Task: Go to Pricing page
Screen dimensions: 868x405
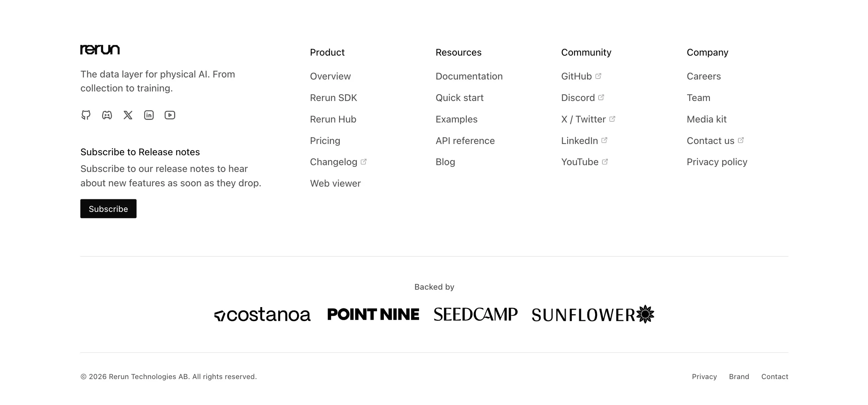Action: [325, 141]
